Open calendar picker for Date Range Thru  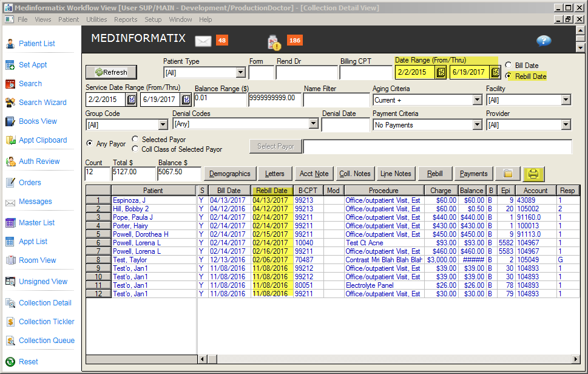[495, 72]
